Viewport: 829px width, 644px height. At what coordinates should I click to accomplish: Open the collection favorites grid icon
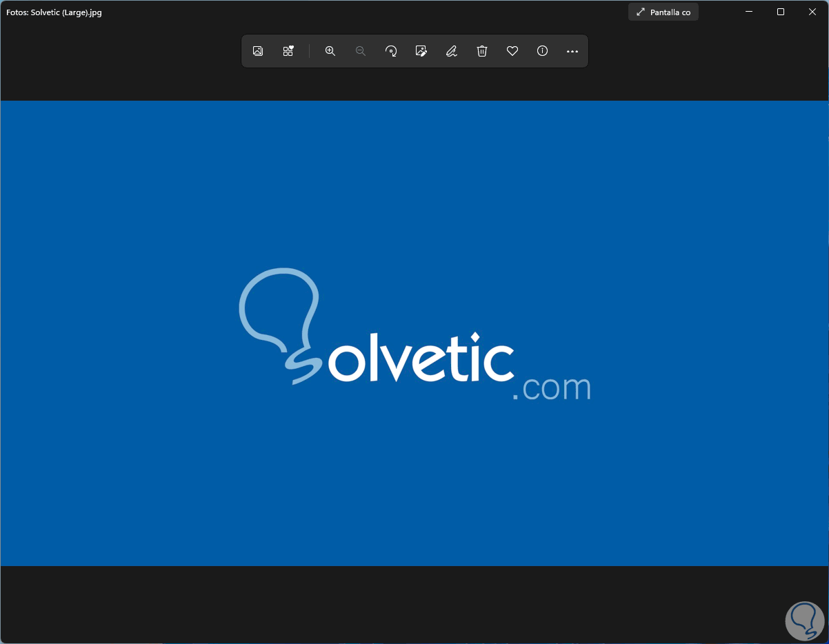pyautogui.click(x=288, y=51)
